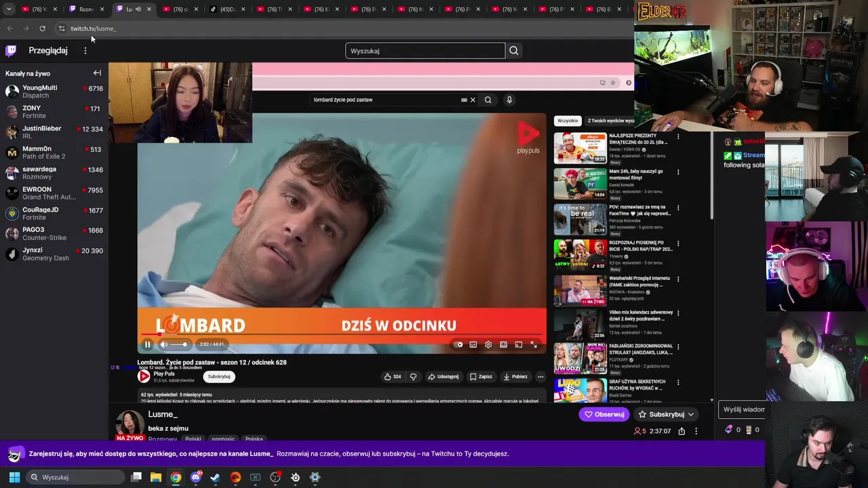
Task: Click the nontoxic stream tag
Action: click(x=223, y=439)
